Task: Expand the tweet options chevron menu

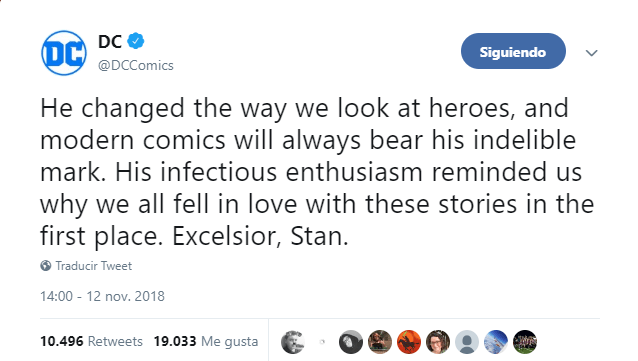Action: click(591, 53)
